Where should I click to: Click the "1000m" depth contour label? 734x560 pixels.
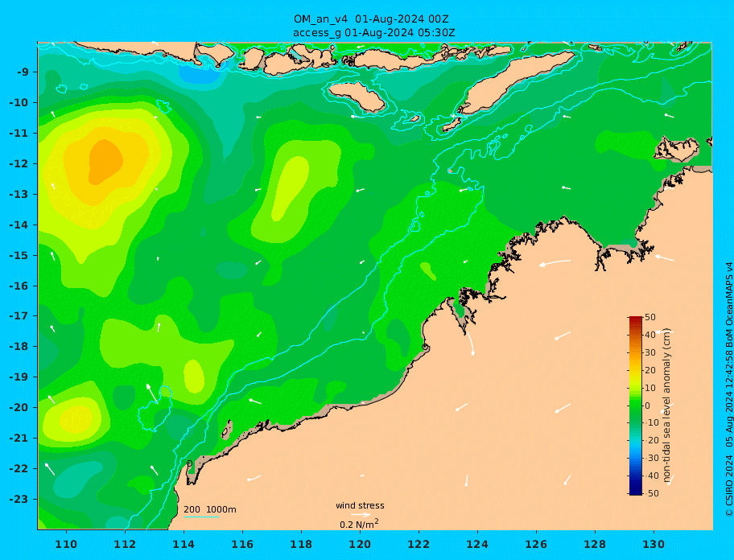coord(221,509)
